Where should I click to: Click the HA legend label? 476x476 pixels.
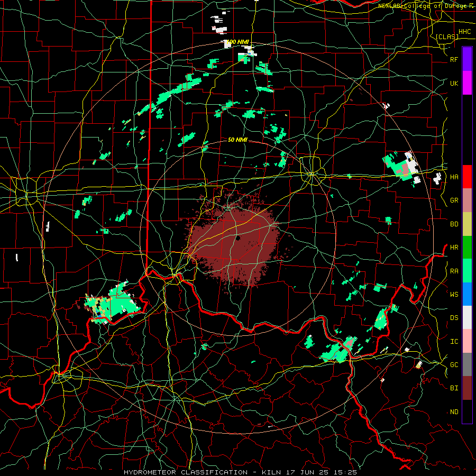pyautogui.click(x=454, y=177)
